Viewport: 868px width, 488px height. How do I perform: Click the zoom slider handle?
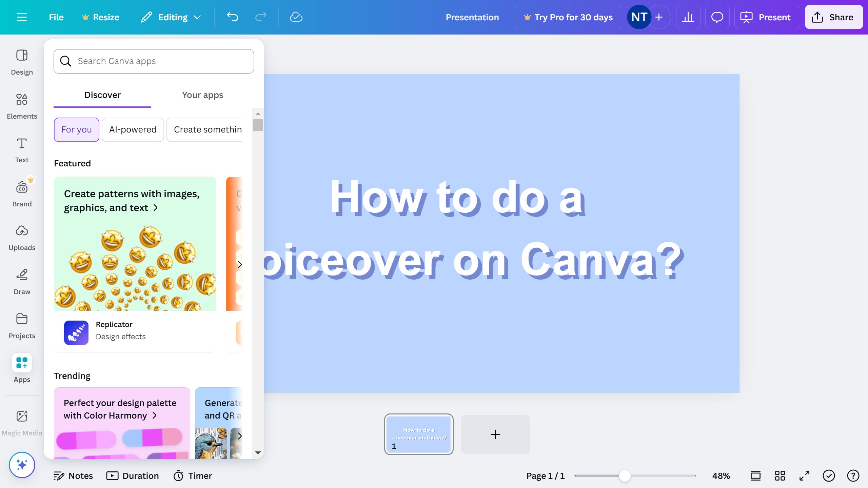pyautogui.click(x=625, y=476)
